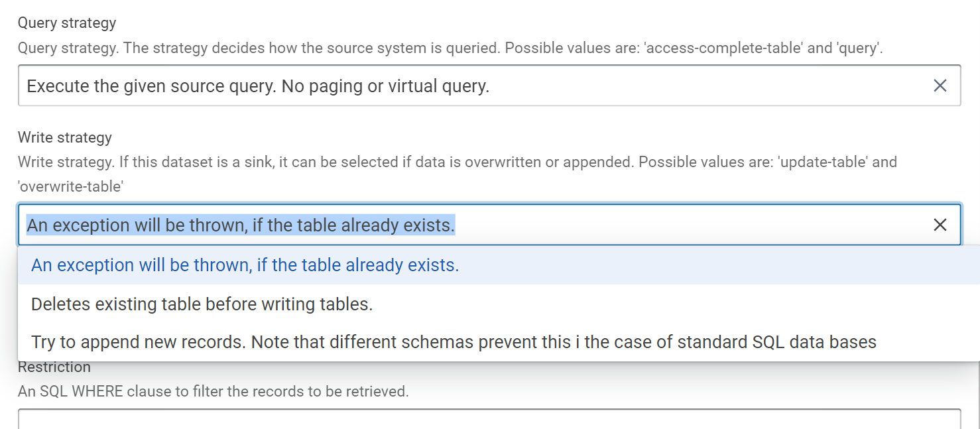Viewport: 980px width, 429px height.
Task: Open the Query strategy combo box
Action: point(464,86)
